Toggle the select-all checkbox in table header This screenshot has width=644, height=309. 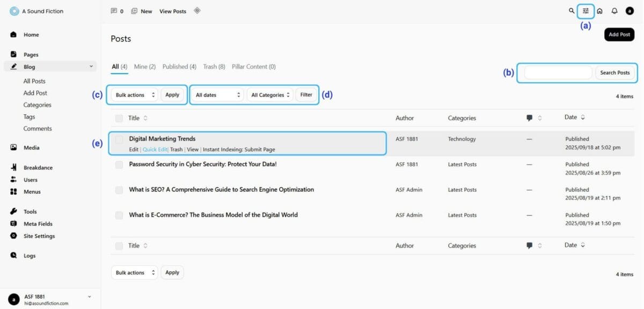coord(119,118)
